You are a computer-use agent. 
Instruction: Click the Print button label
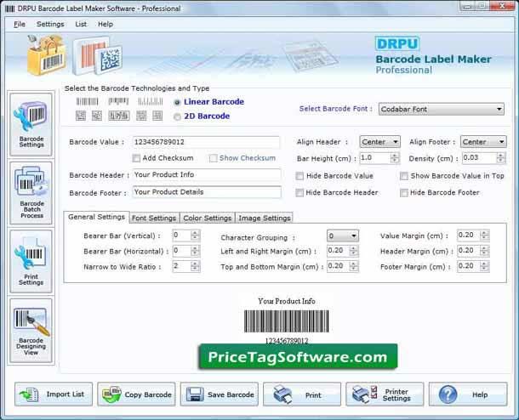(313, 394)
